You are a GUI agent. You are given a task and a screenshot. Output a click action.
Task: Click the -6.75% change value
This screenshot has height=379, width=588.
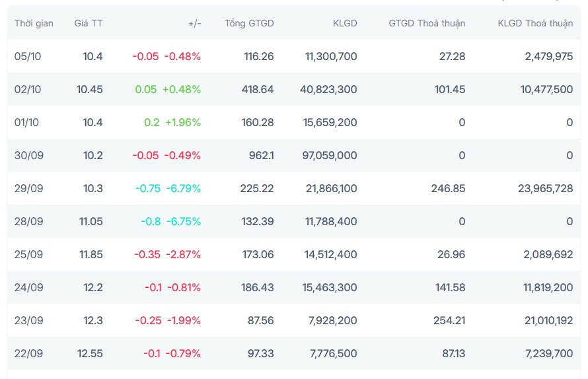point(184,221)
